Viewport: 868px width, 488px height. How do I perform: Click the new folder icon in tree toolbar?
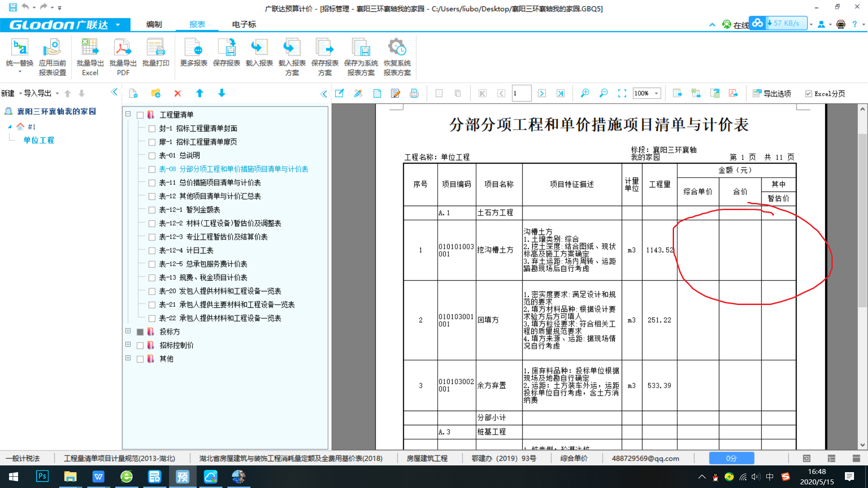point(156,94)
